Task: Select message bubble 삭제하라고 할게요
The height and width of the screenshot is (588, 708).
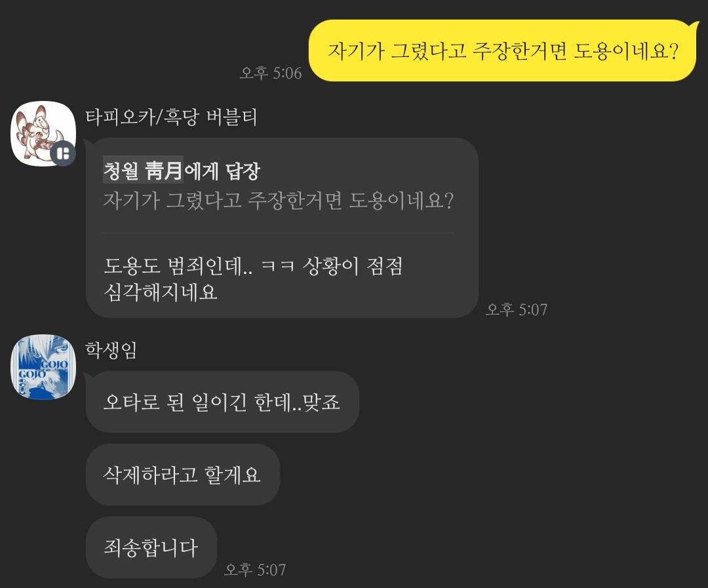Action: tap(183, 475)
